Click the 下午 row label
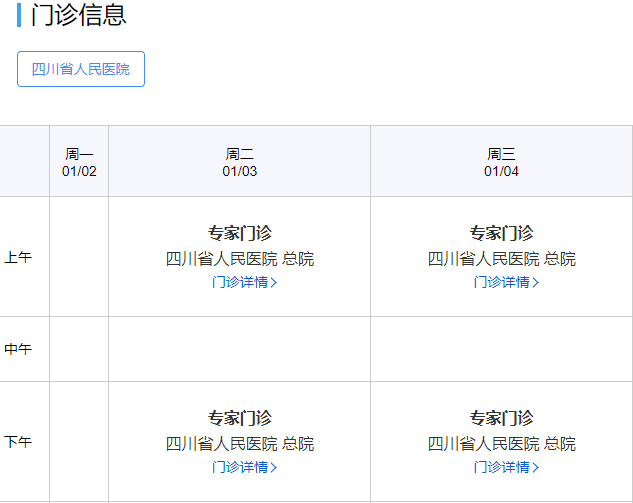This screenshot has width=633, height=503. point(18,442)
